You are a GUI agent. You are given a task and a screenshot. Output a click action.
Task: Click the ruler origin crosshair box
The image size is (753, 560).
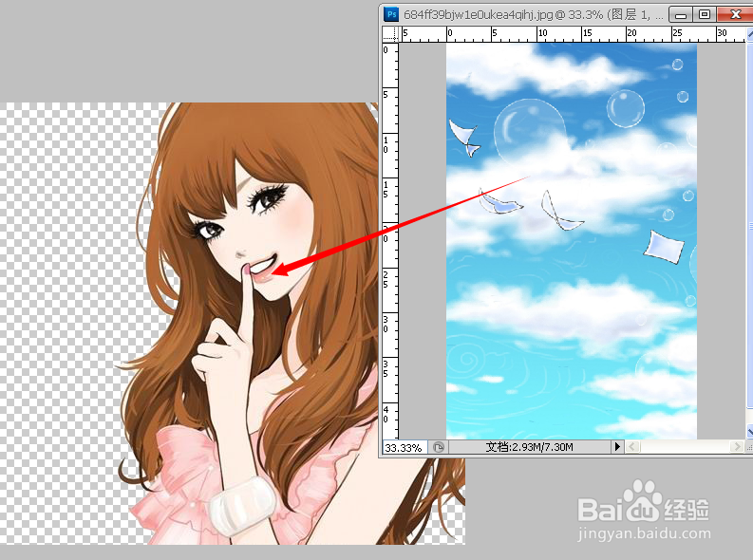click(x=391, y=33)
